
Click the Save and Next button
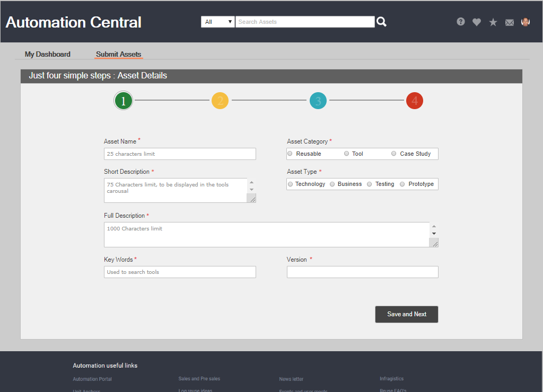click(x=407, y=314)
